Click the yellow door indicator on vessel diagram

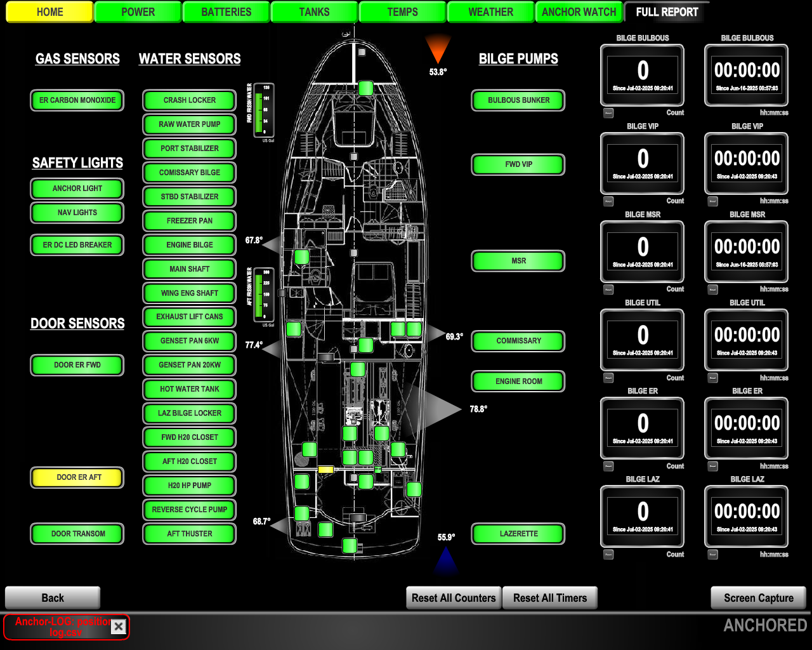coord(325,469)
